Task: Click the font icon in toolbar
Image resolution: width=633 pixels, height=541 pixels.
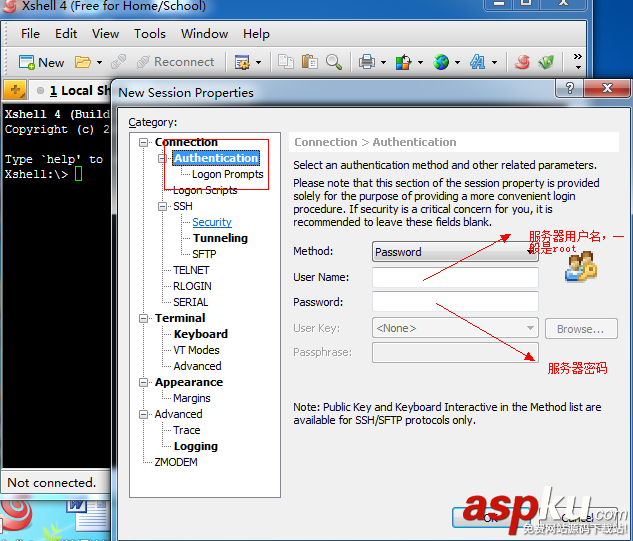Action: tap(478, 62)
